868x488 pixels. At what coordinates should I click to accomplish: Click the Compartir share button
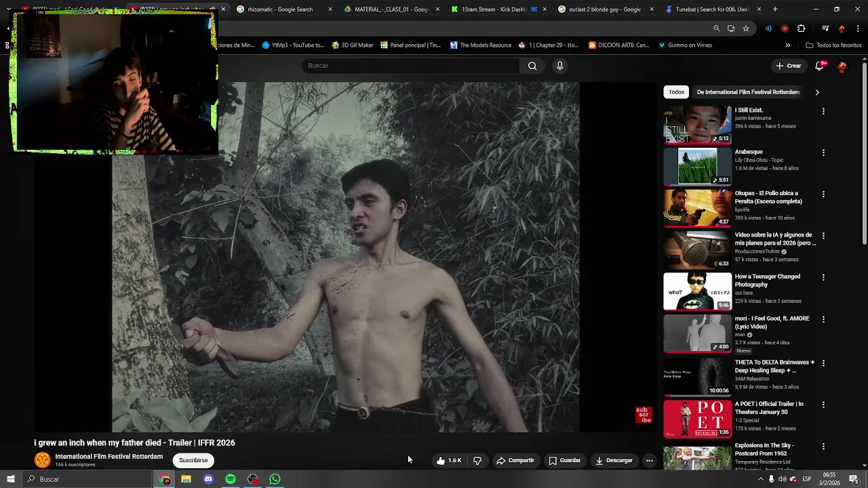[515, 460]
